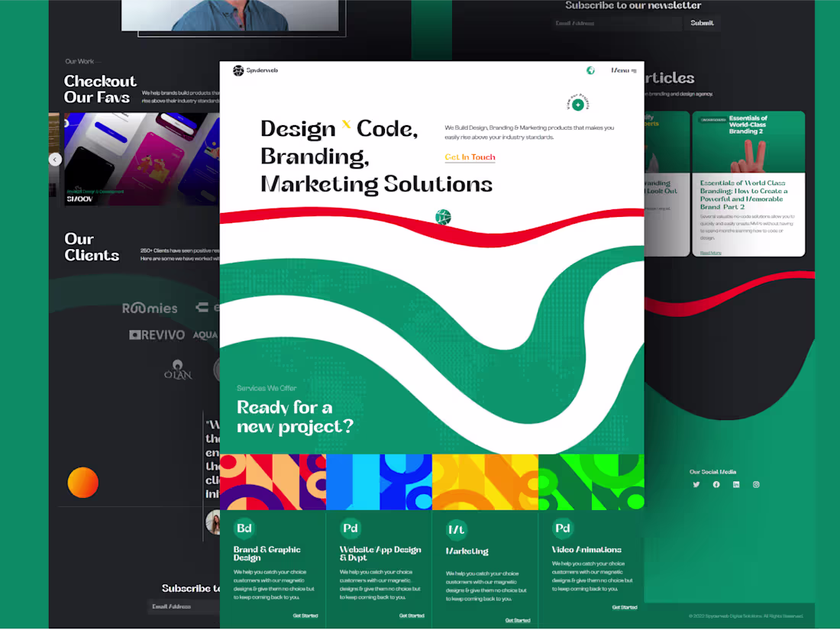
Task: Click the small spinning globe above the green wave
Action: pyautogui.click(x=442, y=217)
